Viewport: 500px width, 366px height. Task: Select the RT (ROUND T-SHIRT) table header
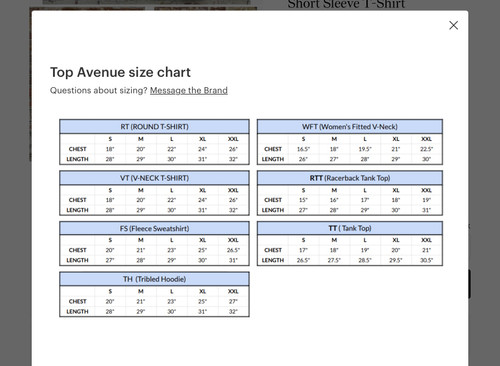pyautogui.click(x=154, y=127)
